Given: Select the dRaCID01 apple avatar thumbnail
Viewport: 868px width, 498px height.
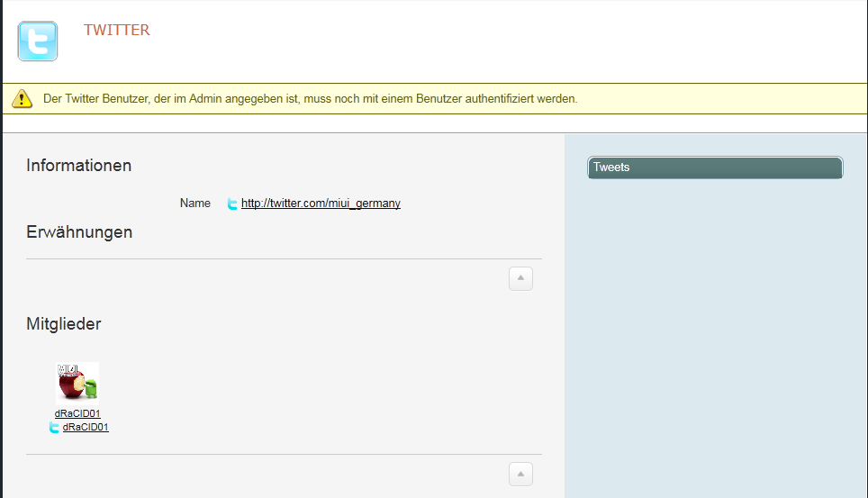Looking at the screenshot, I should [x=77, y=382].
